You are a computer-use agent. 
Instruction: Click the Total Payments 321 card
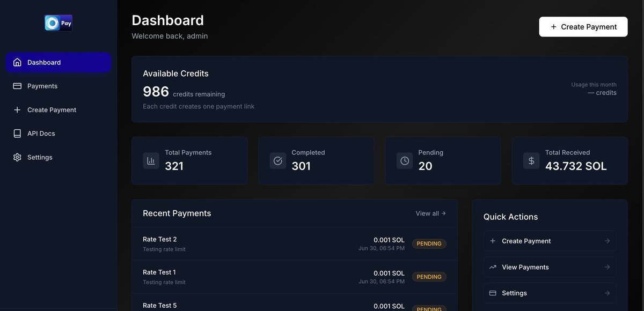189,161
